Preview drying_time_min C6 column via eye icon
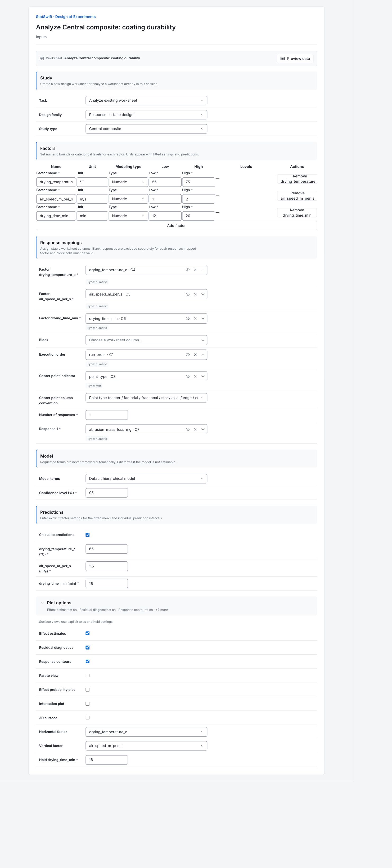 pos(188,319)
